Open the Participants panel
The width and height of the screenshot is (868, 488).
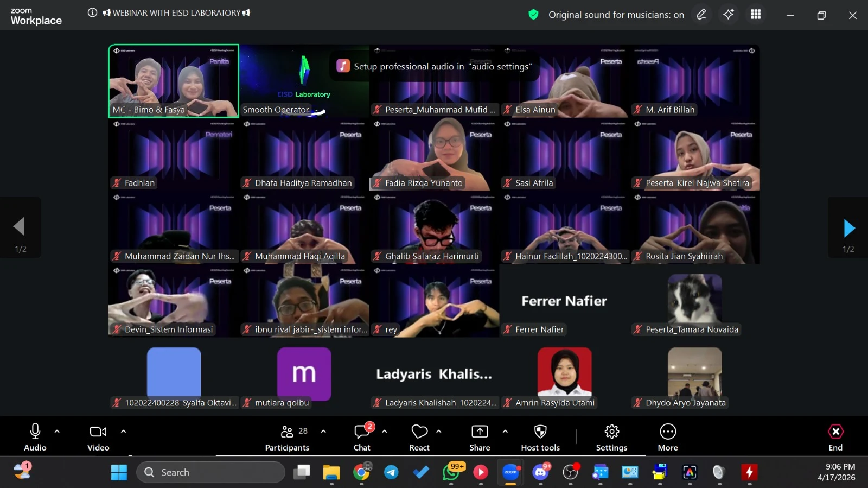287,437
